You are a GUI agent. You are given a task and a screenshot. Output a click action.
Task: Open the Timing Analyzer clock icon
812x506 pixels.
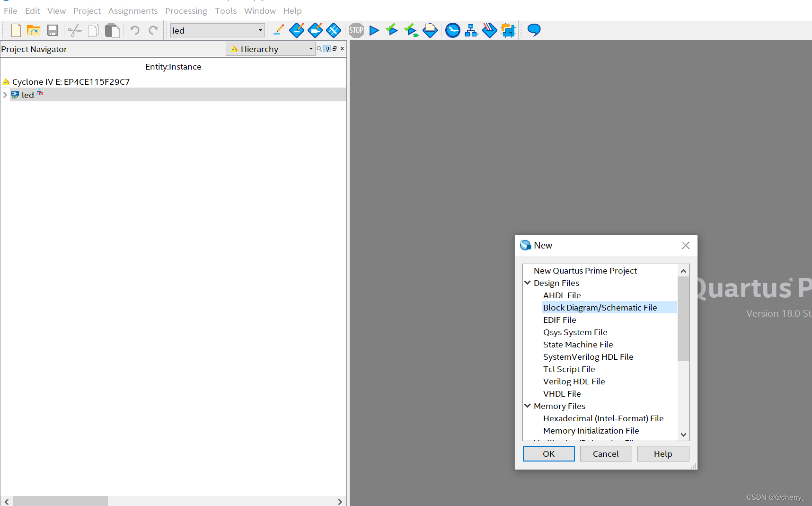pyautogui.click(x=453, y=30)
